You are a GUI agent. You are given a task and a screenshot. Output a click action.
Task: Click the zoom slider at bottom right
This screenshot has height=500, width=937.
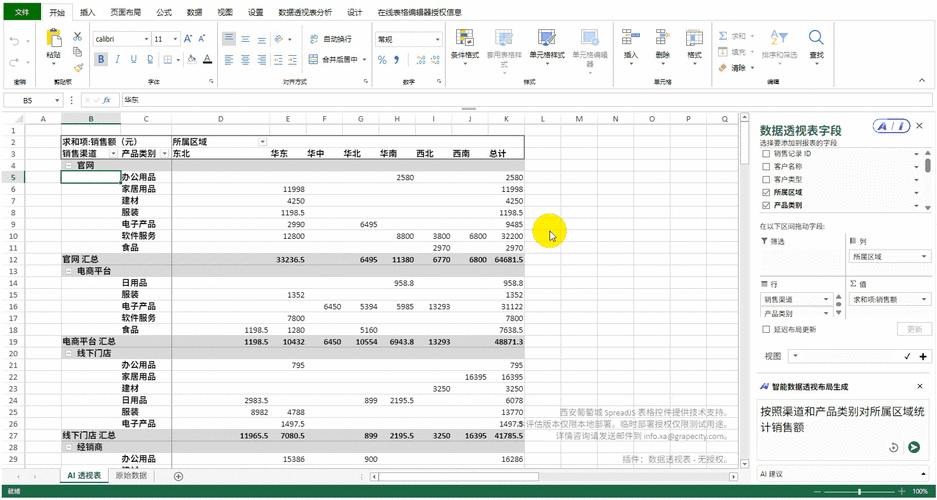pyautogui.click(x=859, y=492)
